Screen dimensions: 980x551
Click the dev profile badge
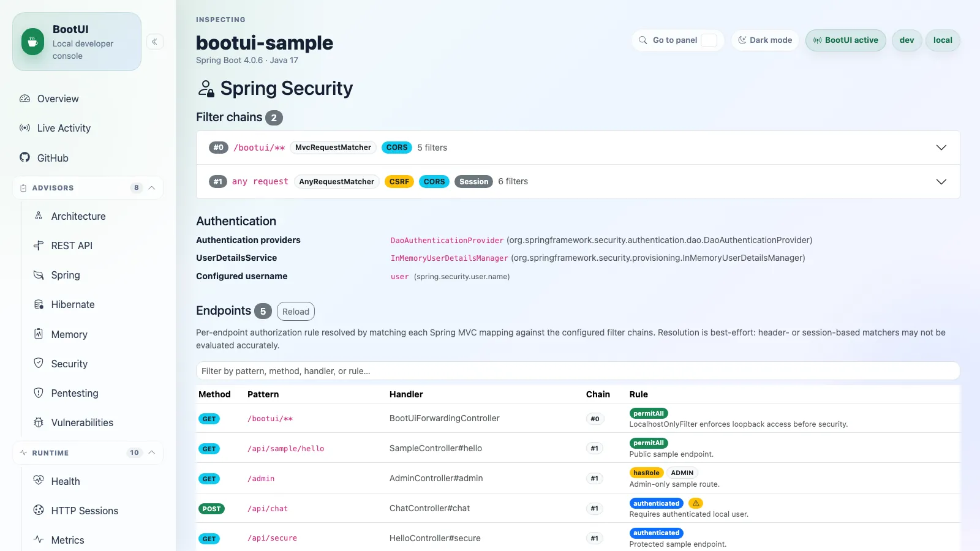point(907,40)
